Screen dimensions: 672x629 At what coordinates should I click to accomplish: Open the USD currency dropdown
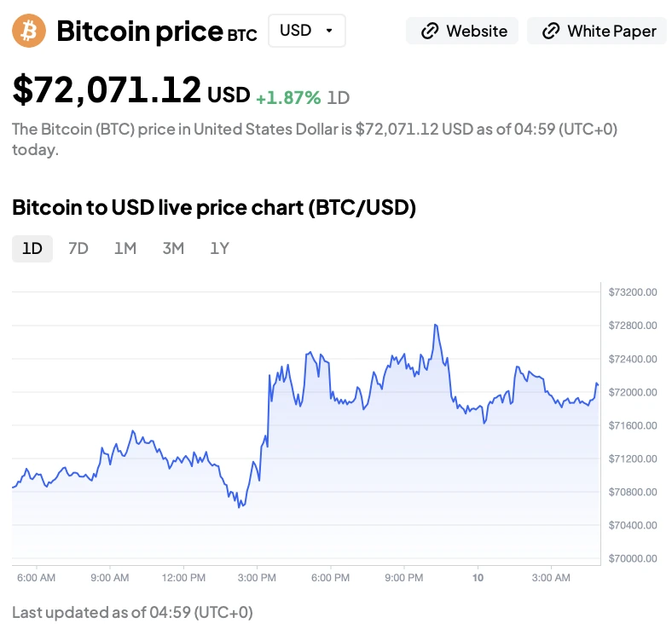[306, 31]
